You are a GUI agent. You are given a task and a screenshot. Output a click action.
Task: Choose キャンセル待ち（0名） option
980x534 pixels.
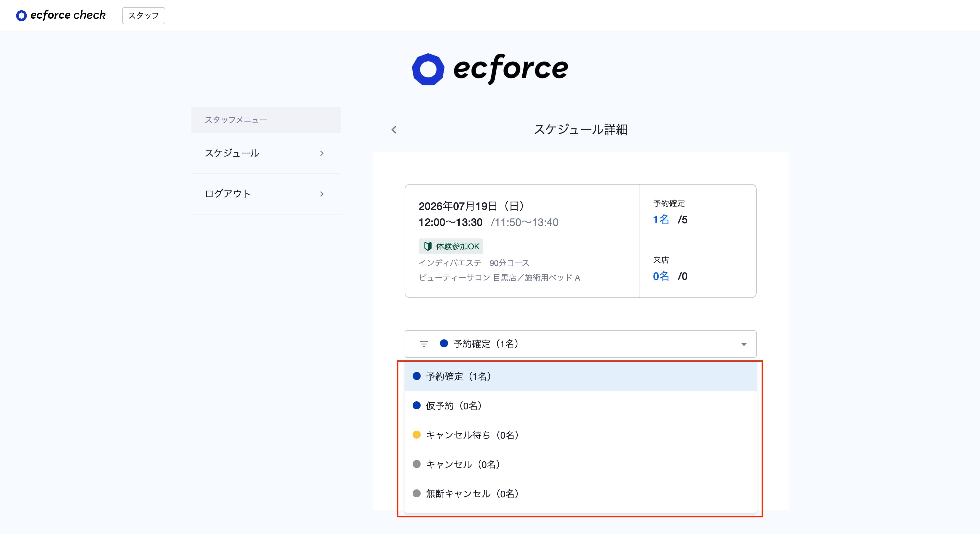580,435
